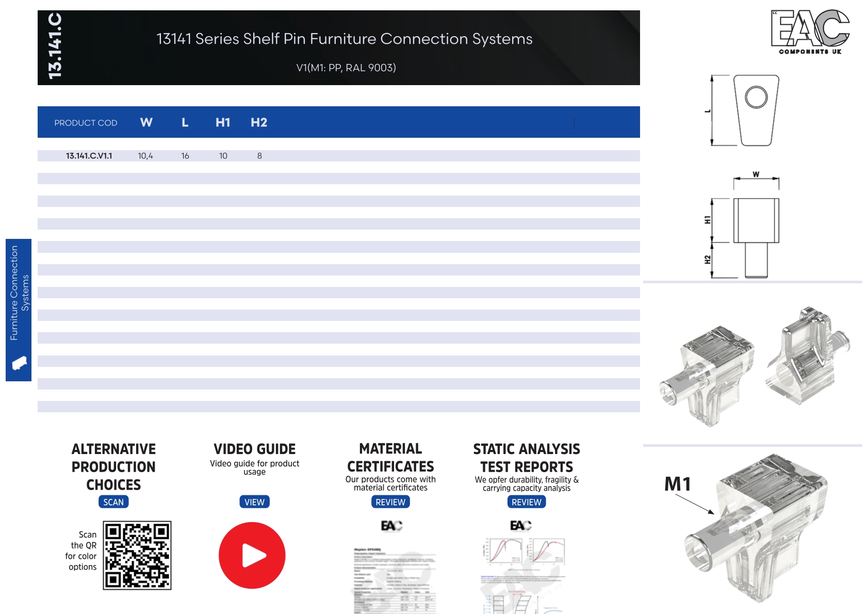The image size is (868, 614).
Task: Click product code 13.141.C.V1.1
Action: point(89,156)
